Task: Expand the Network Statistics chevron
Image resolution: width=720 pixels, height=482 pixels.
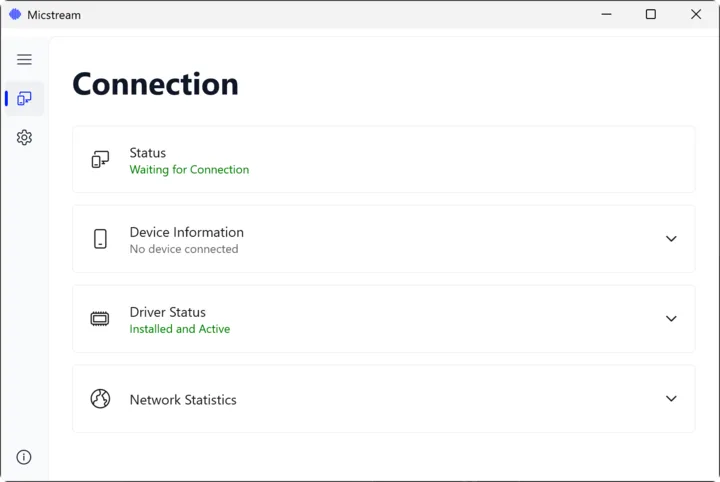Action: (671, 398)
